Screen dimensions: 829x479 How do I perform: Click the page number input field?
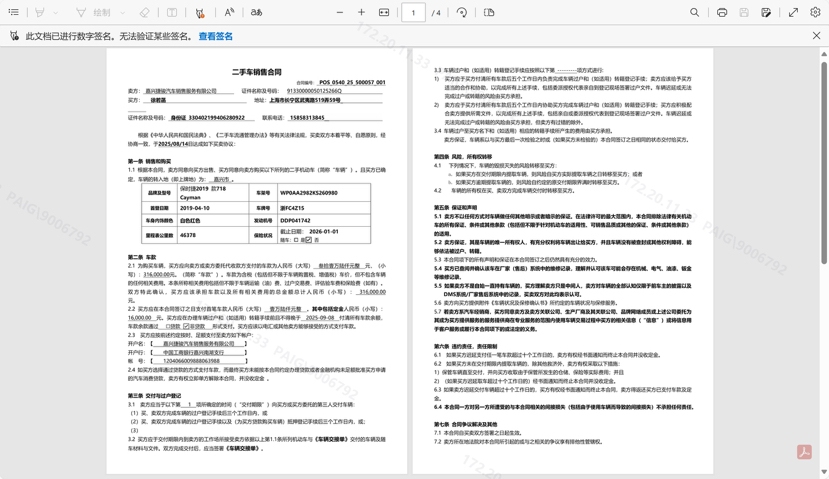(413, 13)
